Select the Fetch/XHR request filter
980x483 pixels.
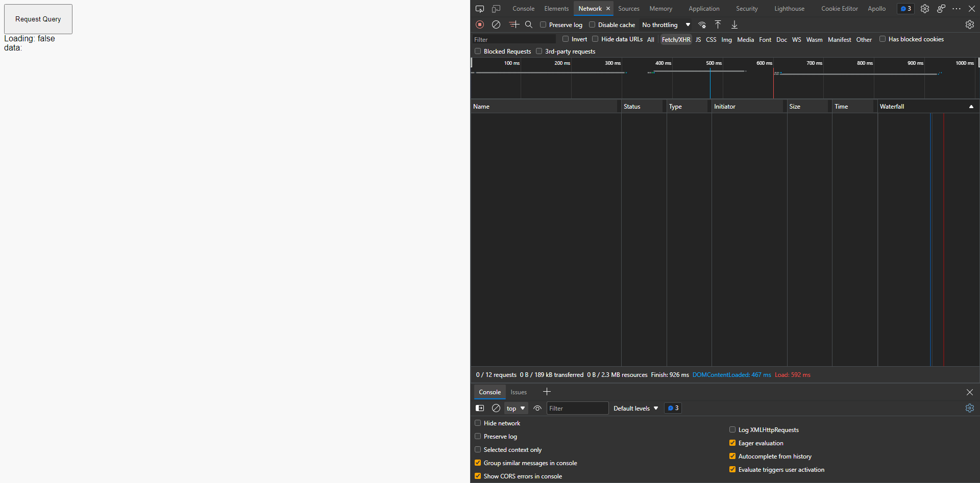pyautogui.click(x=676, y=39)
